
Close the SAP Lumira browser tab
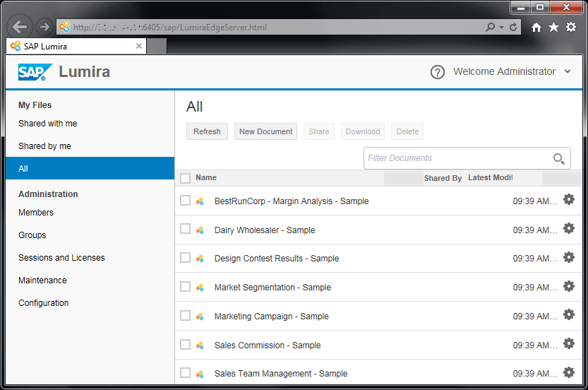pos(139,46)
